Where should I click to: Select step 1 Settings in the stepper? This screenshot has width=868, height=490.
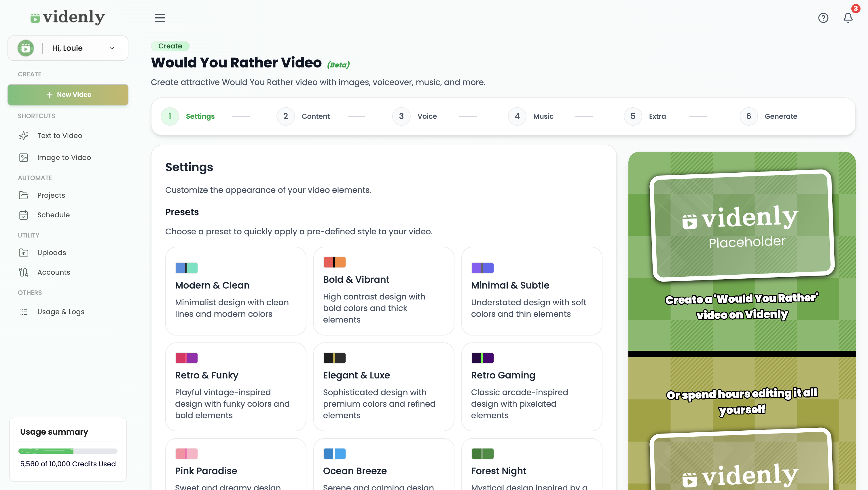click(188, 116)
